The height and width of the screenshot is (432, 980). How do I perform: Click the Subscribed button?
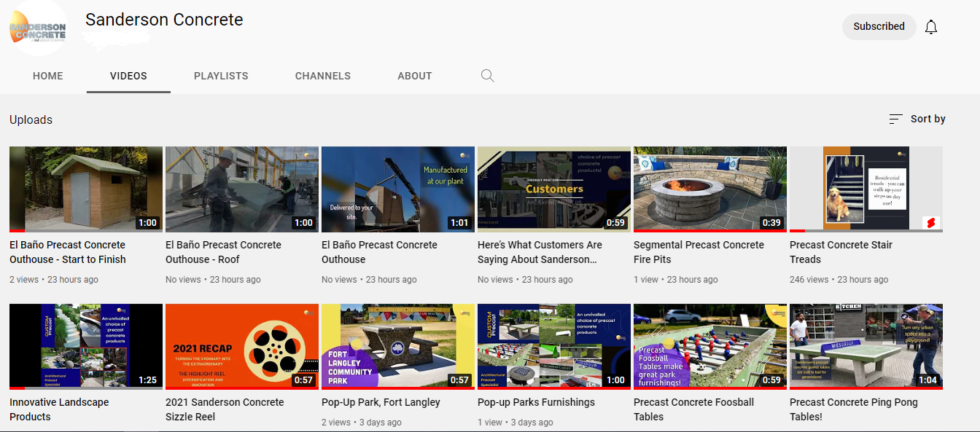click(879, 26)
